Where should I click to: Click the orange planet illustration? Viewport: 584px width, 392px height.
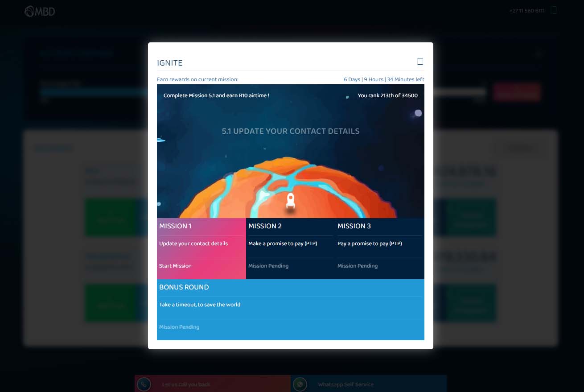pyautogui.click(x=288, y=187)
